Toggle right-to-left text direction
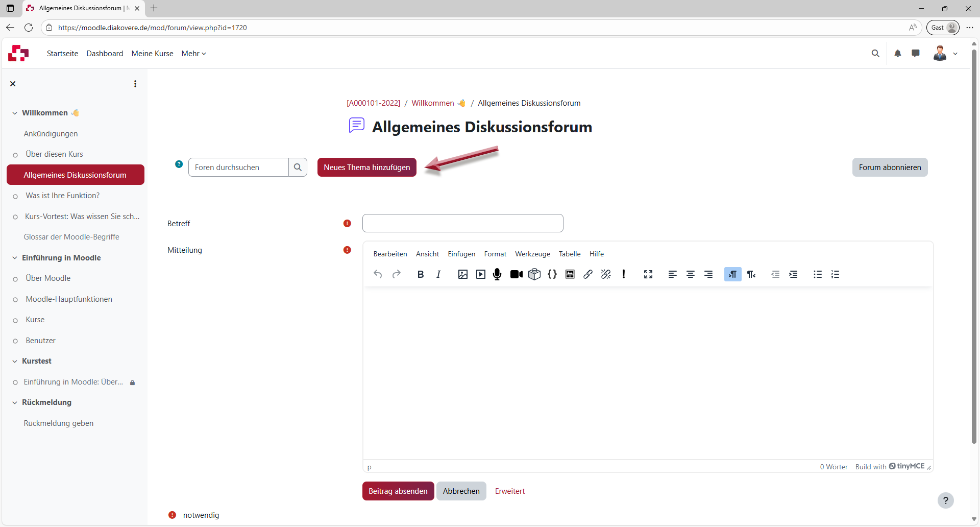The width and height of the screenshot is (980, 527). coord(751,274)
